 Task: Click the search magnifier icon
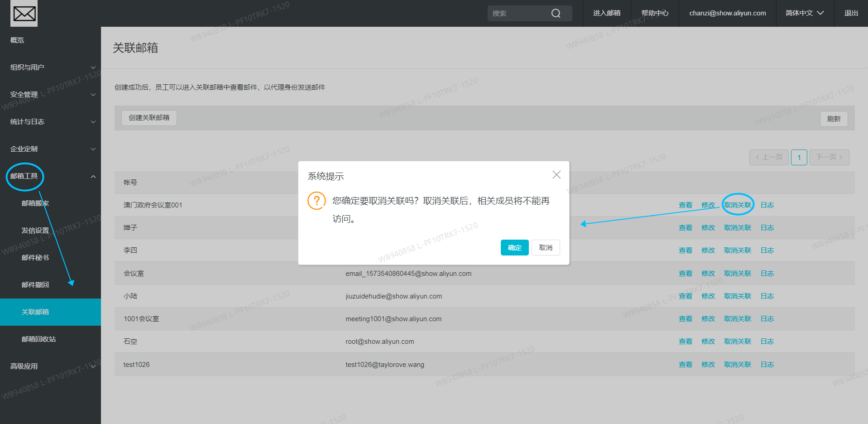[556, 14]
